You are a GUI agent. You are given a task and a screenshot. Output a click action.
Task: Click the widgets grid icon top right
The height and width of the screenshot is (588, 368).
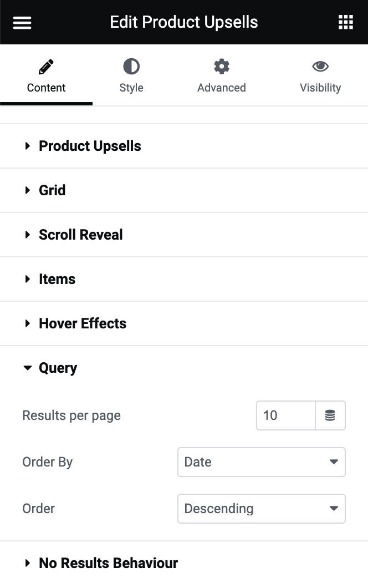click(346, 22)
